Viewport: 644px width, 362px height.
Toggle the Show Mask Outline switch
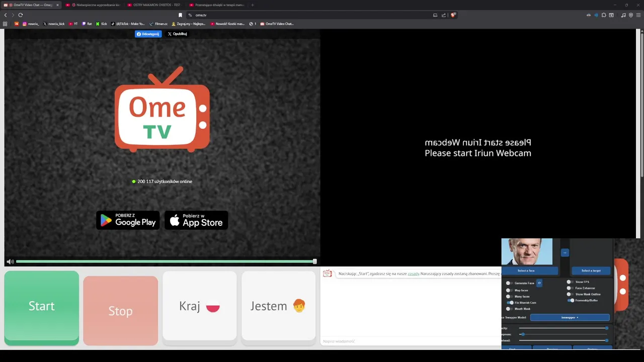click(570, 294)
